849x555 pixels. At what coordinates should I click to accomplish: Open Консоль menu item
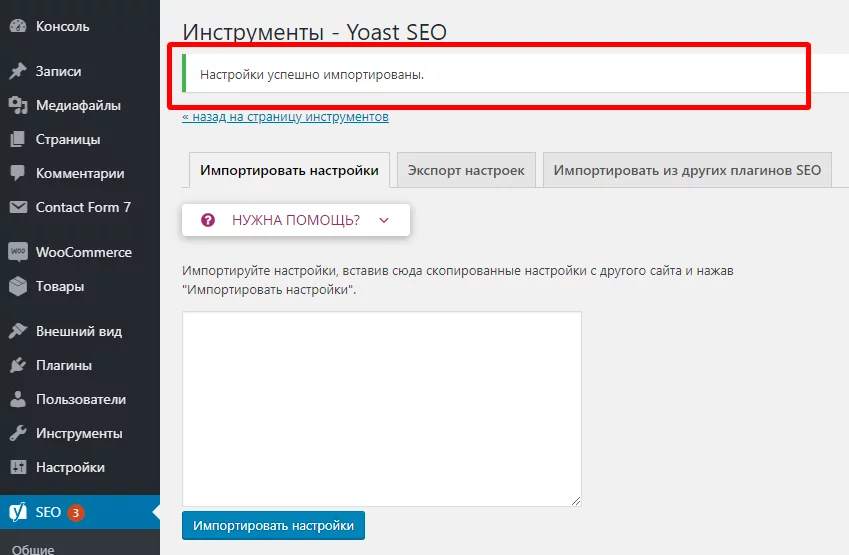[x=62, y=26]
